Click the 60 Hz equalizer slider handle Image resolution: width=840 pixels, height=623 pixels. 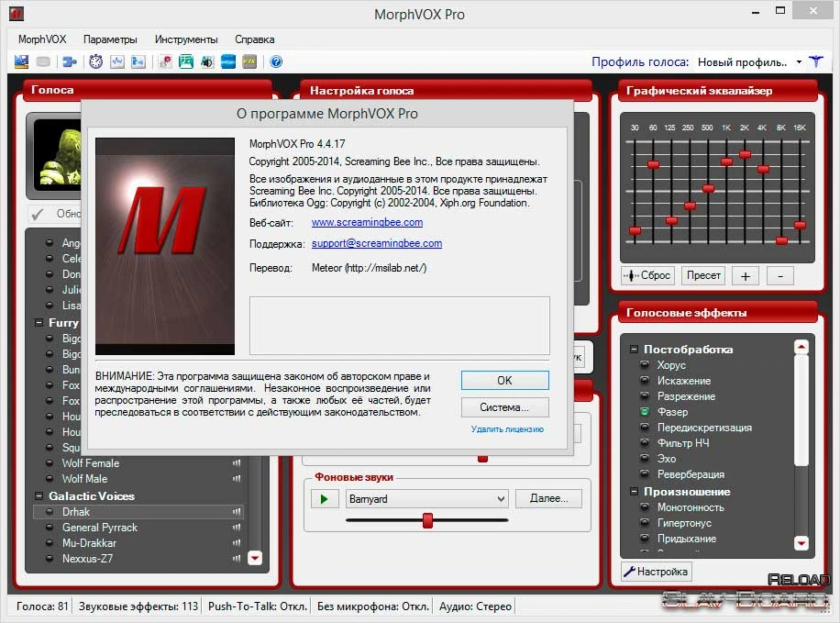click(x=653, y=164)
